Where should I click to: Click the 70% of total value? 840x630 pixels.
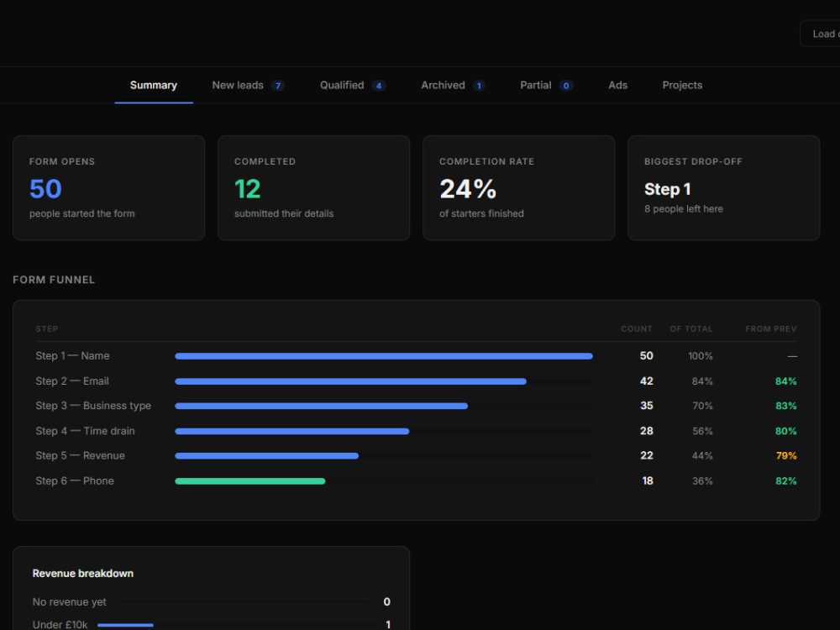pos(702,406)
